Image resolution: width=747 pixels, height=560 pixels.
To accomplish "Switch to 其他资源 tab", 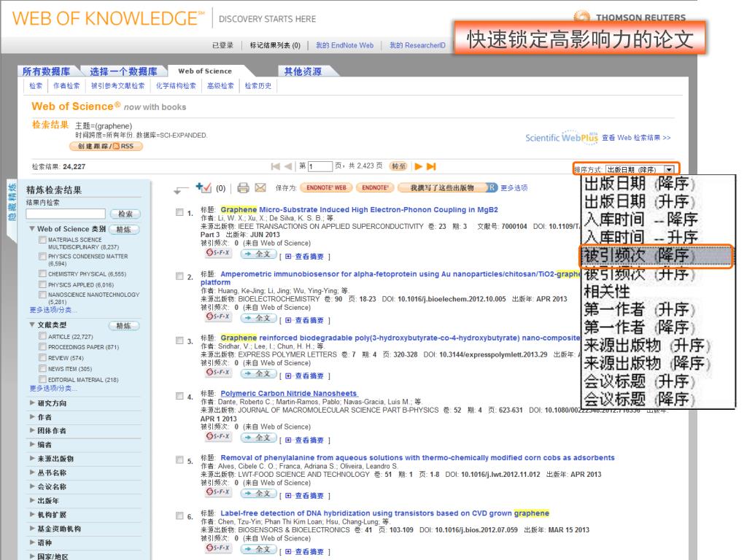I will coord(303,71).
